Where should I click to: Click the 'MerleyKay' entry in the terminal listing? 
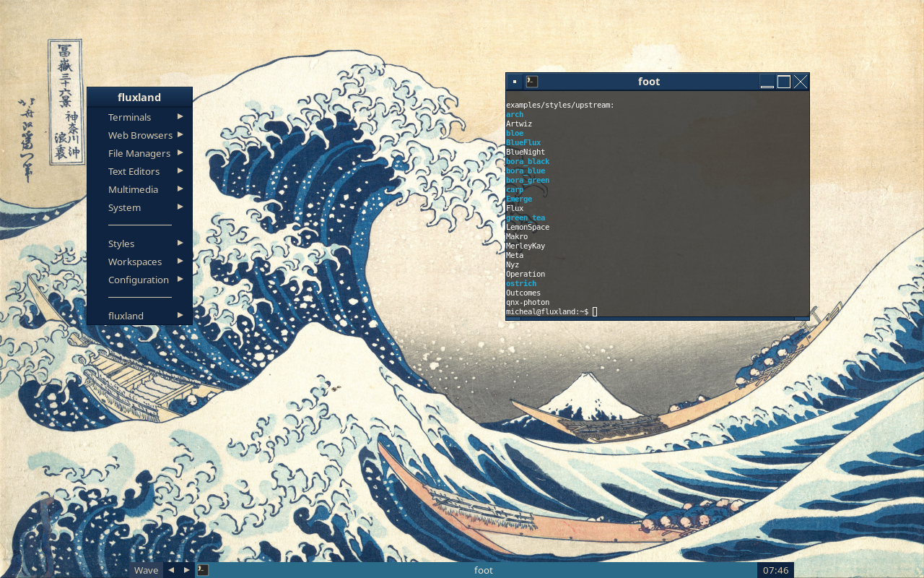[526, 246]
